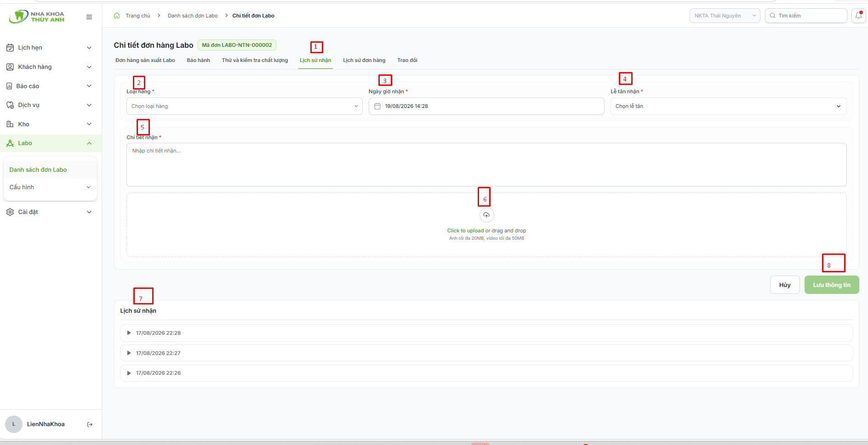Viewport: 868px width, 445px height.
Task: Expand the 17/08/2026 22:27 history entry
Action: [486, 353]
